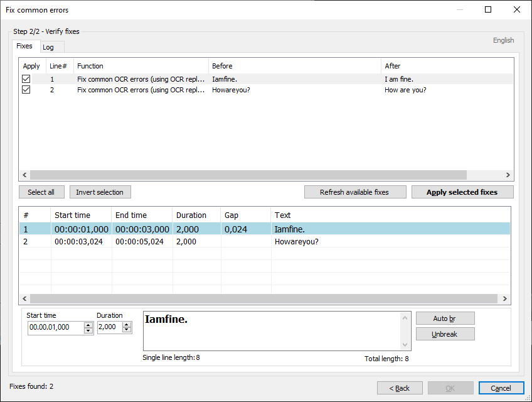Click the Unbreak button
The width and height of the screenshot is (532, 402).
pyautogui.click(x=445, y=334)
